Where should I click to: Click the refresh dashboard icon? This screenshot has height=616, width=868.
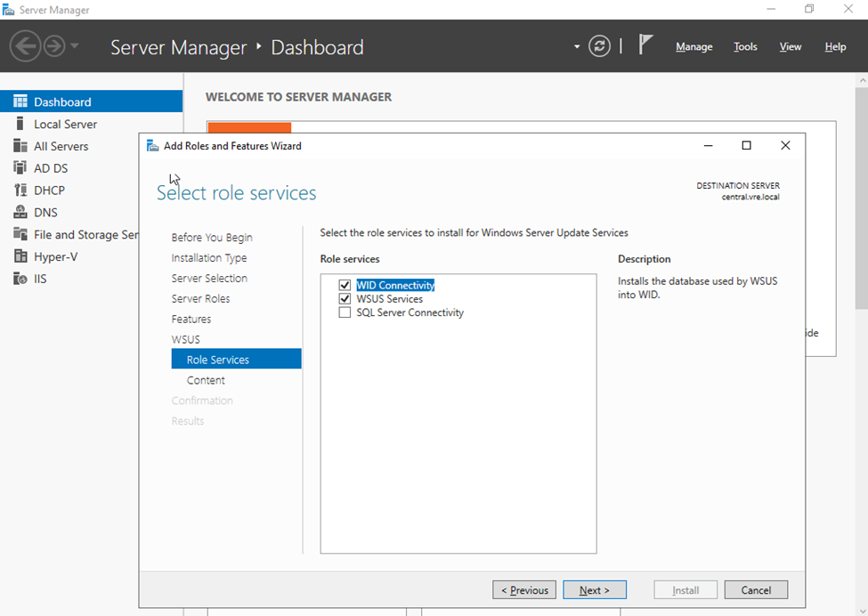coord(600,46)
